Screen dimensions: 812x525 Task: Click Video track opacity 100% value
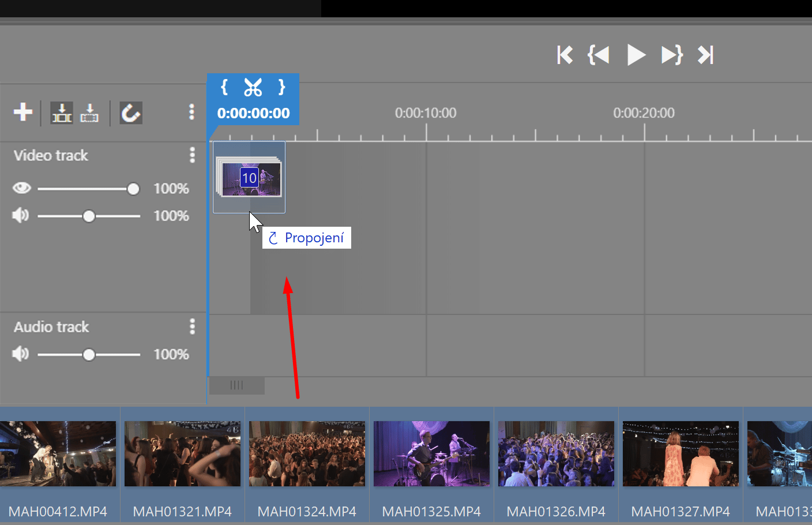171,189
